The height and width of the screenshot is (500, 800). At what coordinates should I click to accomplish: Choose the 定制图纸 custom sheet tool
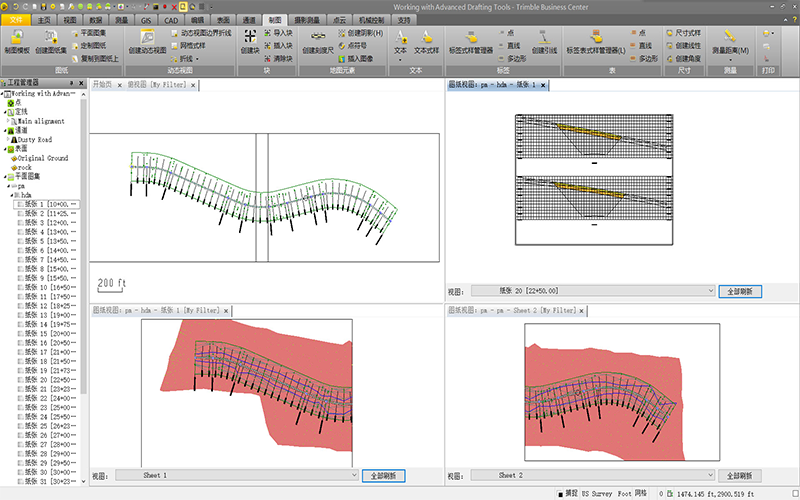coord(89,45)
